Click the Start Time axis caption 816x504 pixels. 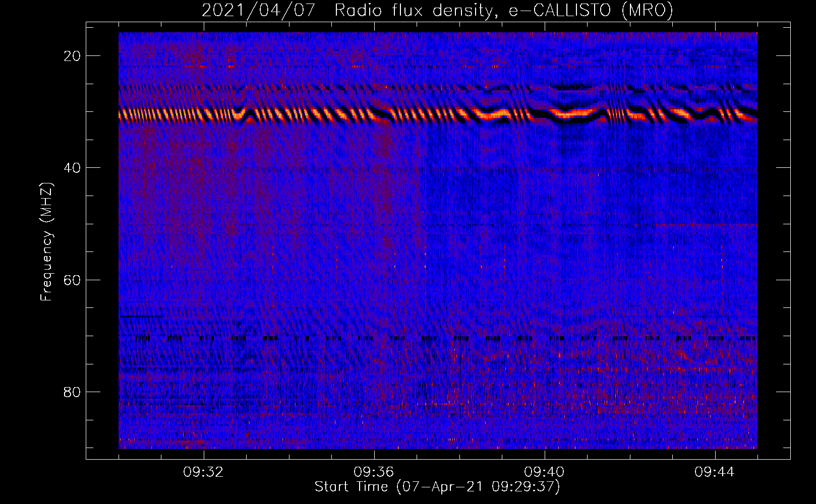[x=437, y=487]
